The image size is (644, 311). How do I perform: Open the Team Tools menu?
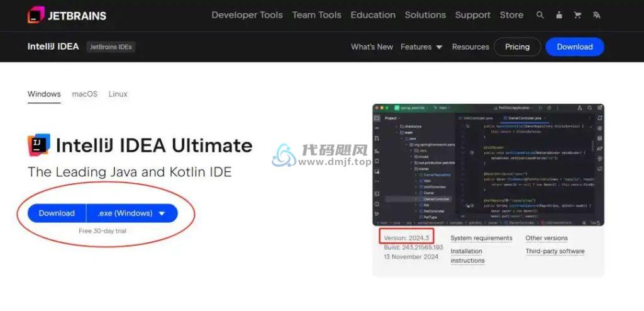pos(317,15)
